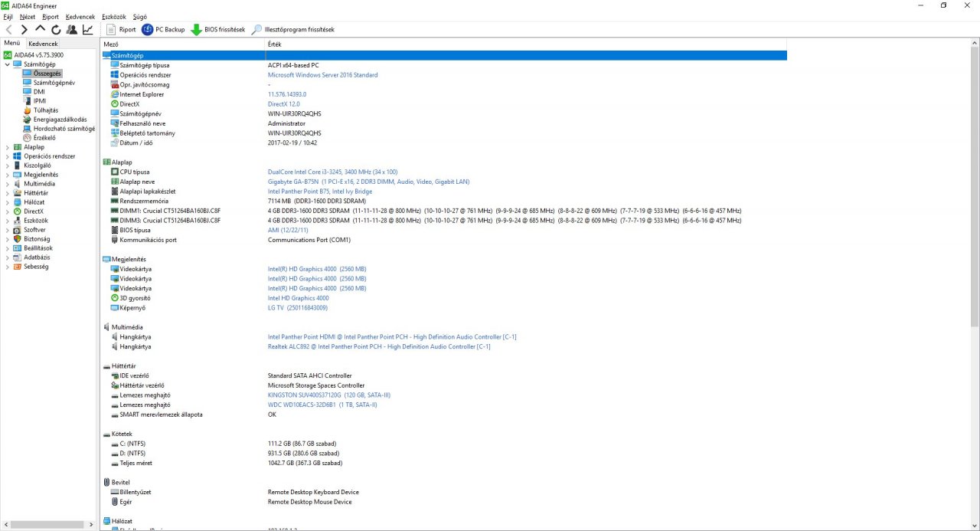Image resolution: width=980 pixels, height=531 pixels.
Task: Select the IPMI tree icon
Action: pyautogui.click(x=28, y=101)
